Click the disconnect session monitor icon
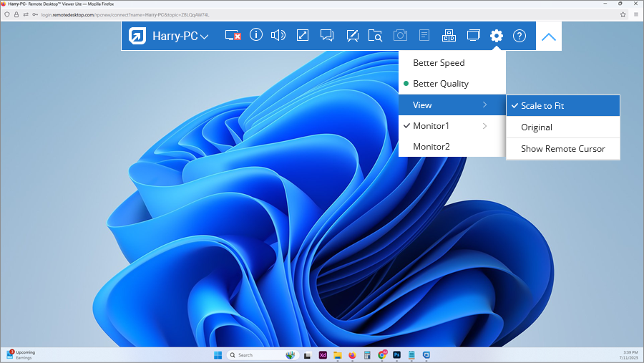 233,36
